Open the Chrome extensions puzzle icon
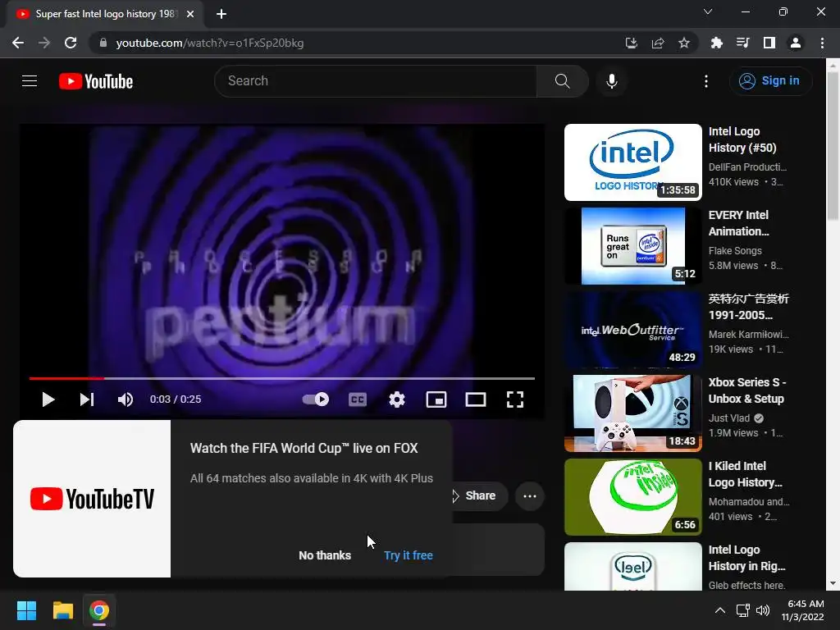This screenshot has height=630, width=840. (x=717, y=43)
